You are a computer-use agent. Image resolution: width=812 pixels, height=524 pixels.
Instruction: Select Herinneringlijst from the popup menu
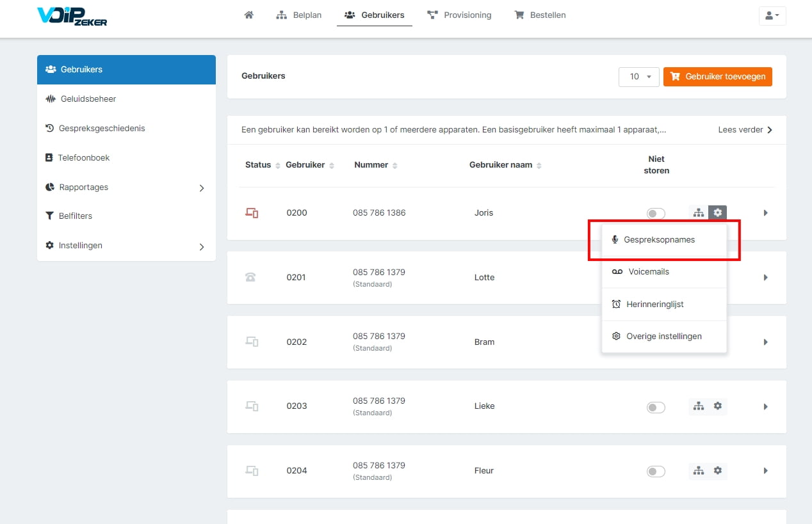[x=664, y=305]
